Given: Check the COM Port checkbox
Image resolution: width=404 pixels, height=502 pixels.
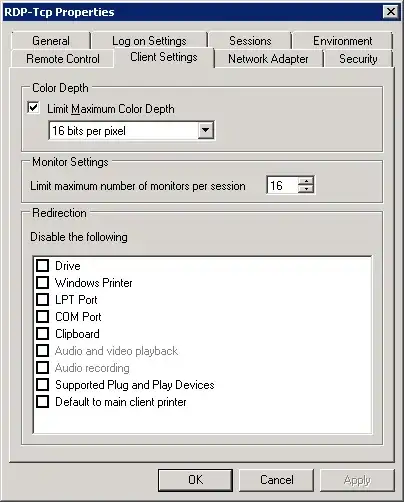Looking at the screenshot, I should pos(42,317).
